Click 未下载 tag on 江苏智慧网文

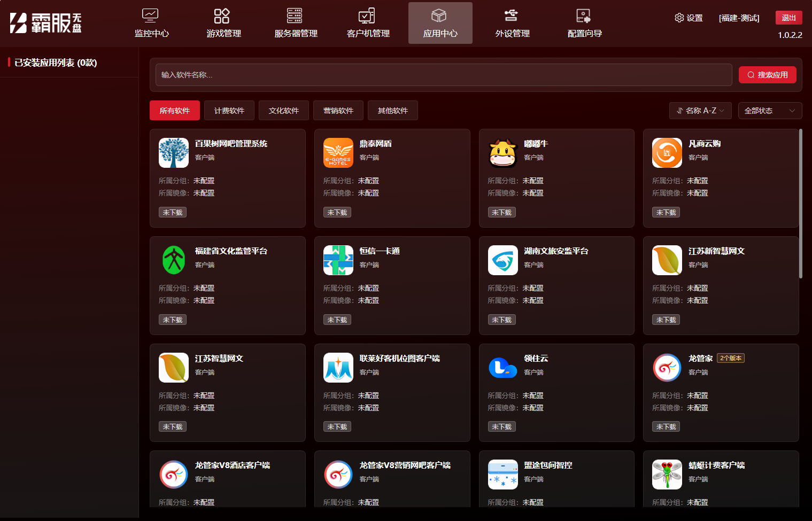173,426
